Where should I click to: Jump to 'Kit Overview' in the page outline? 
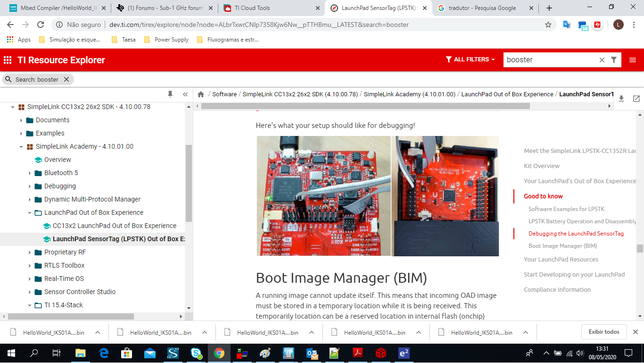542,166
